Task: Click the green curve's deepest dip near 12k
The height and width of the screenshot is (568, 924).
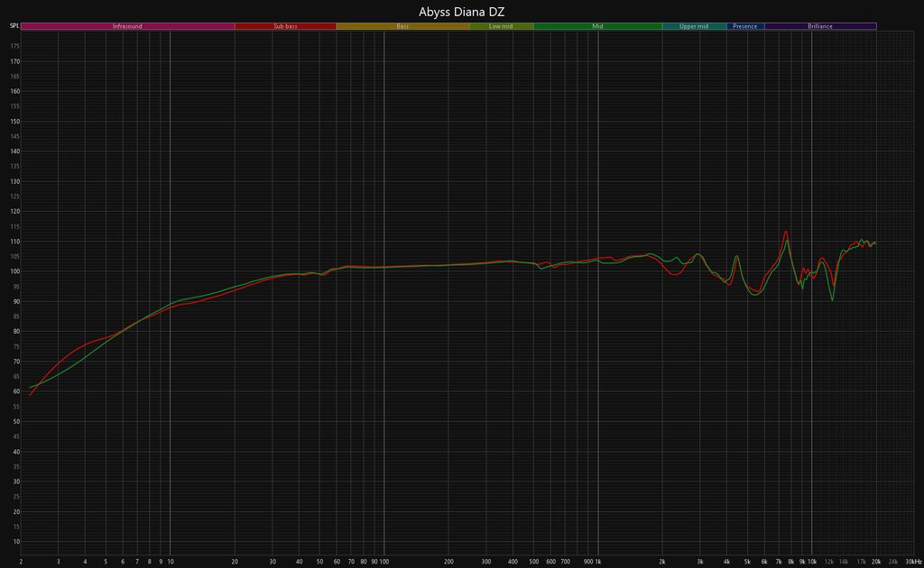Action: coord(832,299)
